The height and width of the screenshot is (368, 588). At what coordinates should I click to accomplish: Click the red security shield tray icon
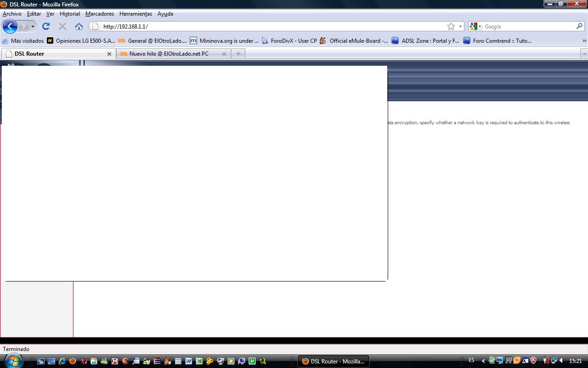533,361
